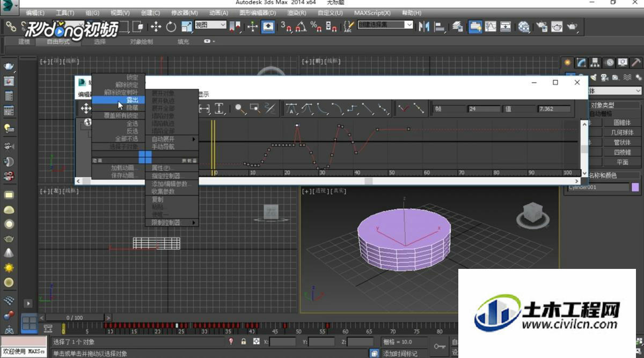Open the 视图 reference coordinate dropdown
Image resolution: width=644 pixels, height=358 pixels.
[210, 25]
